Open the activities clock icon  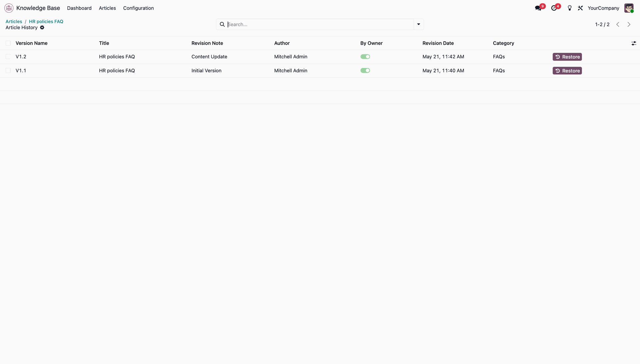(x=554, y=8)
